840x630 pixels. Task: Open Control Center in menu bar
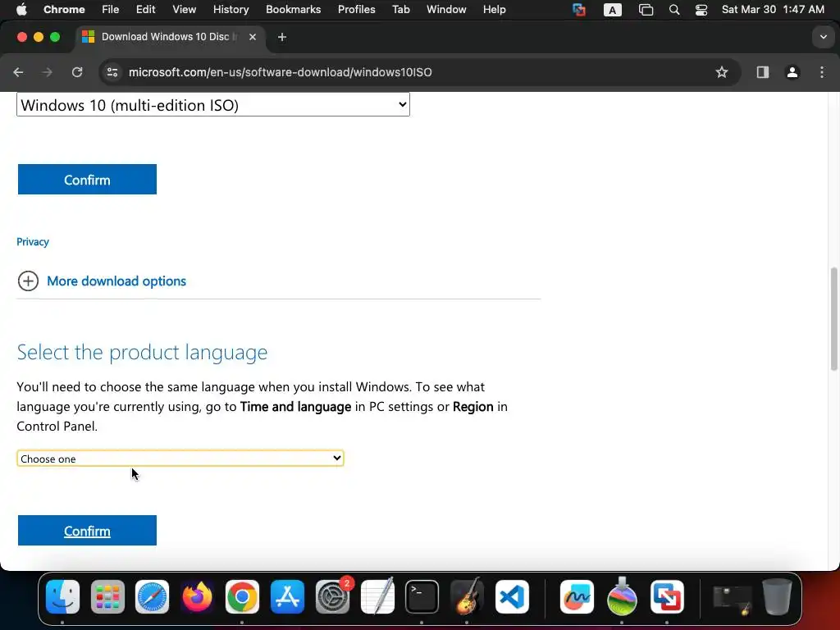pos(701,10)
